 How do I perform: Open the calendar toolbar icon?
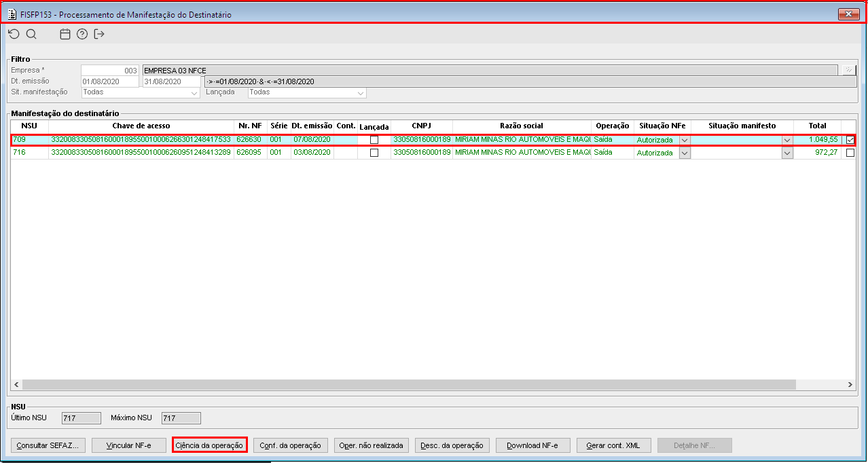pyautogui.click(x=65, y=34)
